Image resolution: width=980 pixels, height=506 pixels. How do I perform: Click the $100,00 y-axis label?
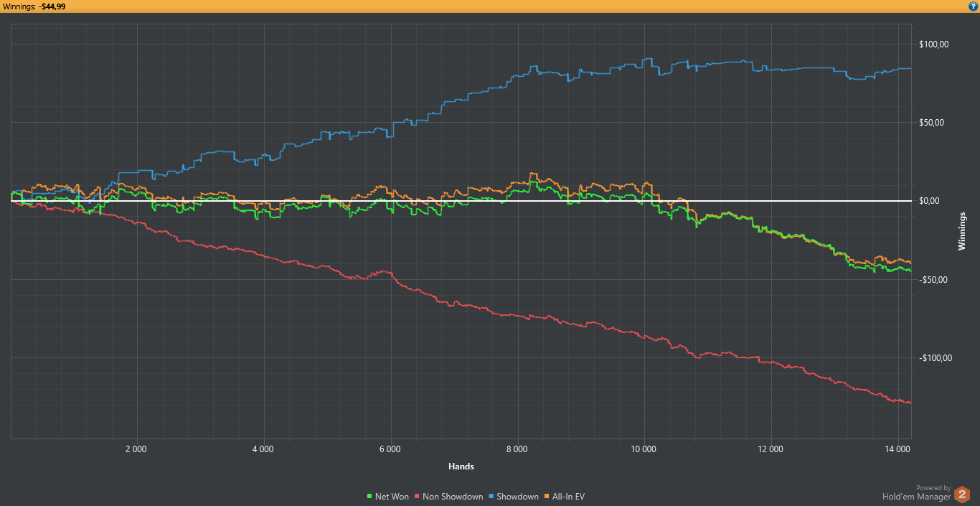coord(934,44)
